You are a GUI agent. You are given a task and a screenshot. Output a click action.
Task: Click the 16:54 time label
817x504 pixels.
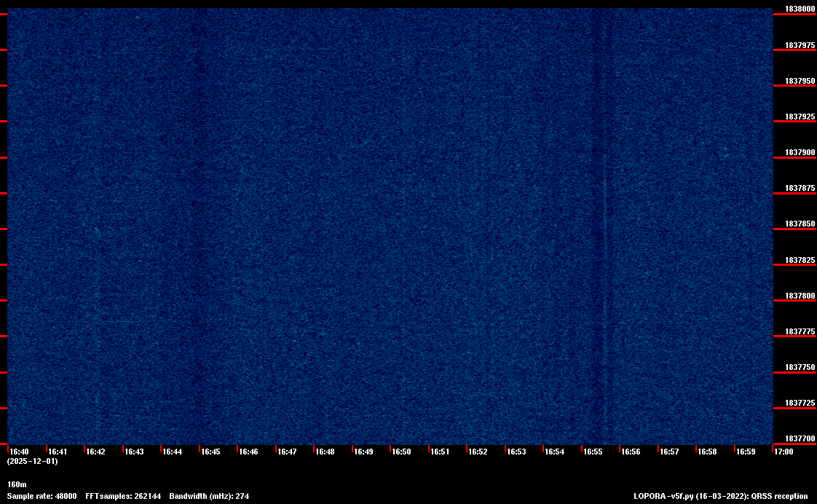point(554,452)
